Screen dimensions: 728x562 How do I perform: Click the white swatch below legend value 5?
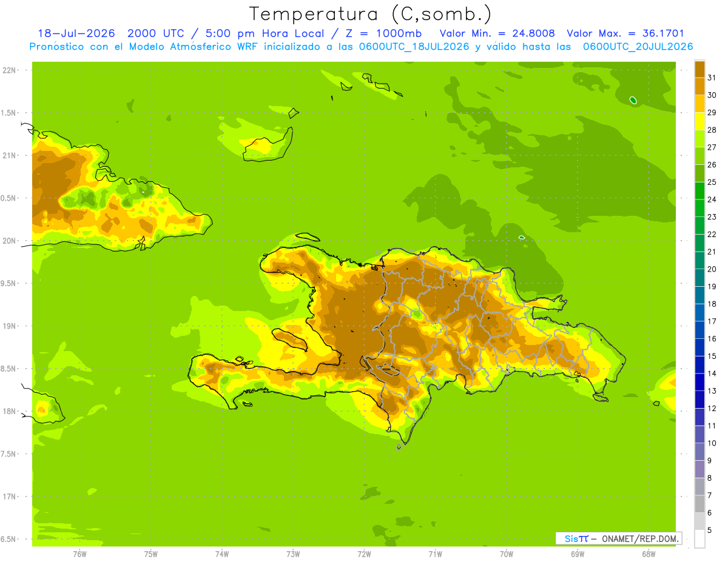point(699,539)
